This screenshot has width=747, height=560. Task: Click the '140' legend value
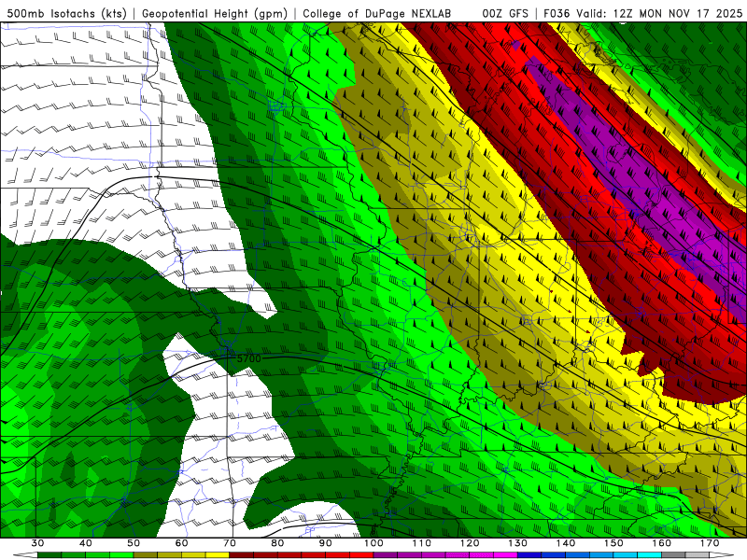click(566, 543)
